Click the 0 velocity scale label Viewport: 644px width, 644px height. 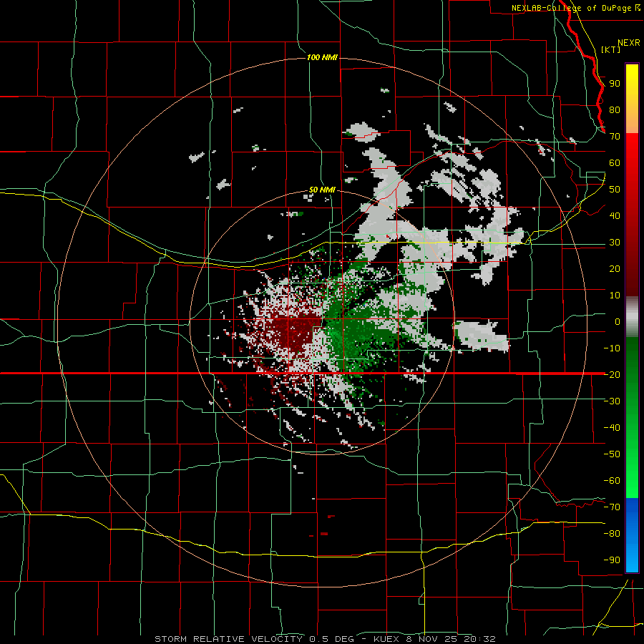pyautogui.click(x=618, y=322)
